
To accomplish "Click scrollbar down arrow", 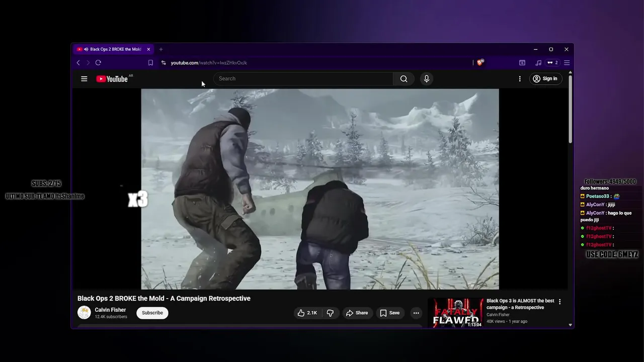I will pos(570,325).
